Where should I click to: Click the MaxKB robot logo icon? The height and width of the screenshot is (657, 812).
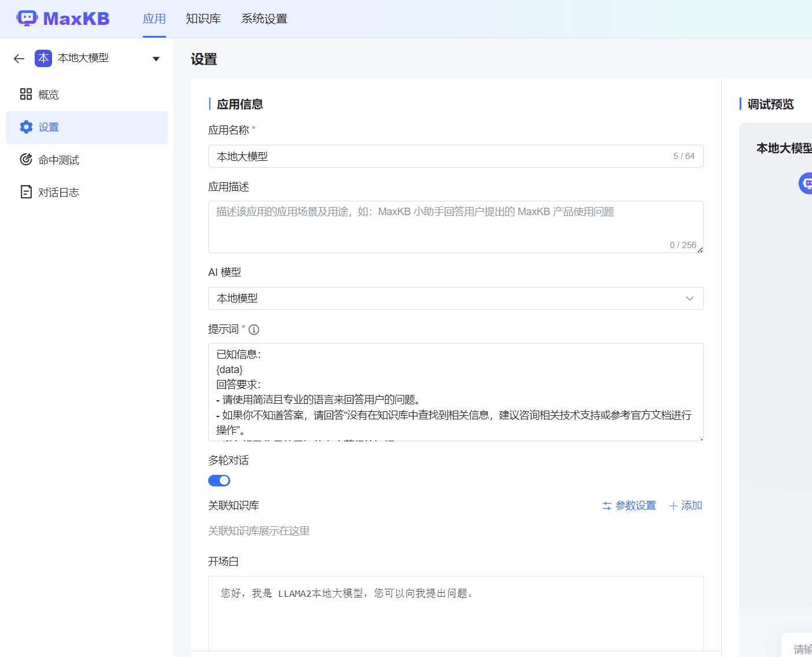27,19
